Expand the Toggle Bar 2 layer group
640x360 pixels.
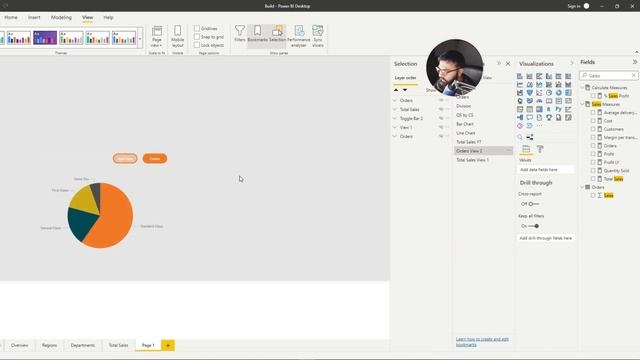click(395, 118)
